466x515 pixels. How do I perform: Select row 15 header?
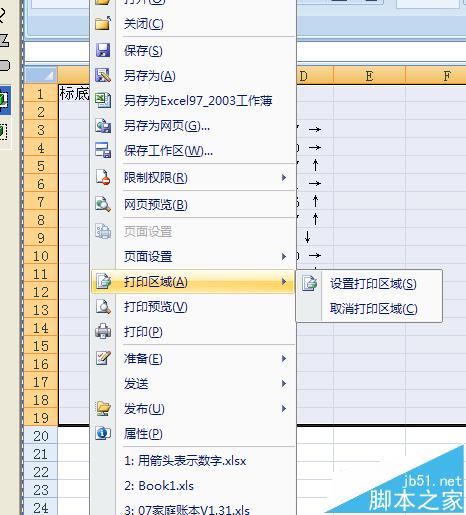coord(41,346)
